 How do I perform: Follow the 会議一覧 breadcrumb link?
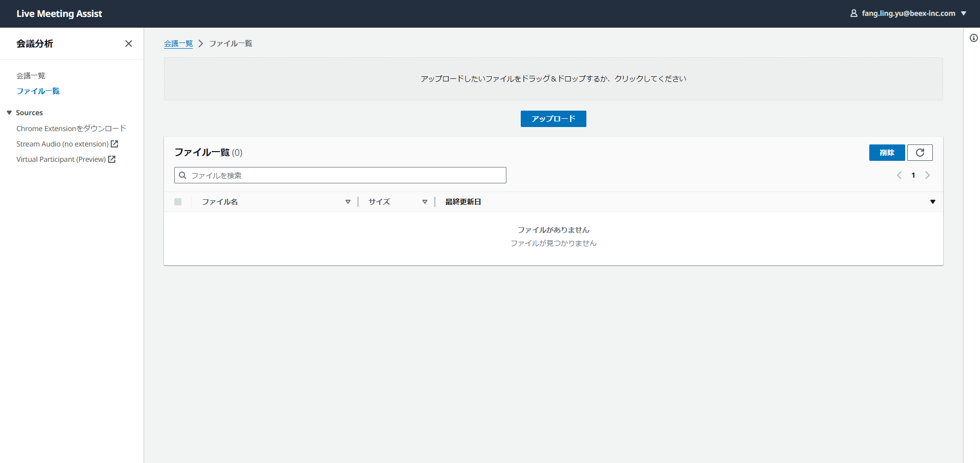[x=178, y=44]
